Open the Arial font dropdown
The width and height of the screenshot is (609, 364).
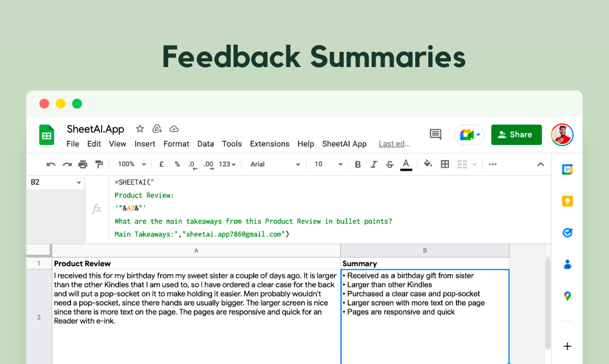(x=275, y=164)
